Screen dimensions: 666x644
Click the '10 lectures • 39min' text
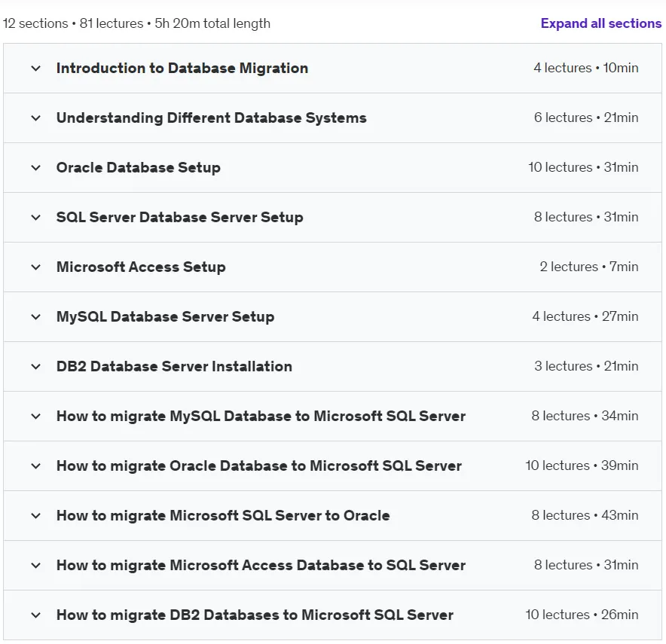582,465
